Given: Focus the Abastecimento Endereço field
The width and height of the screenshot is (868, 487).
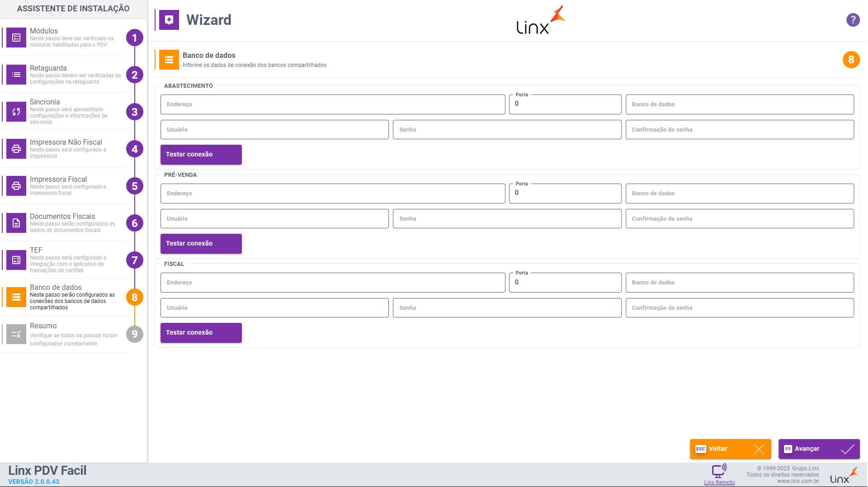Looking at the screenshot, I should pyautogui.click(x=333, y=104).
